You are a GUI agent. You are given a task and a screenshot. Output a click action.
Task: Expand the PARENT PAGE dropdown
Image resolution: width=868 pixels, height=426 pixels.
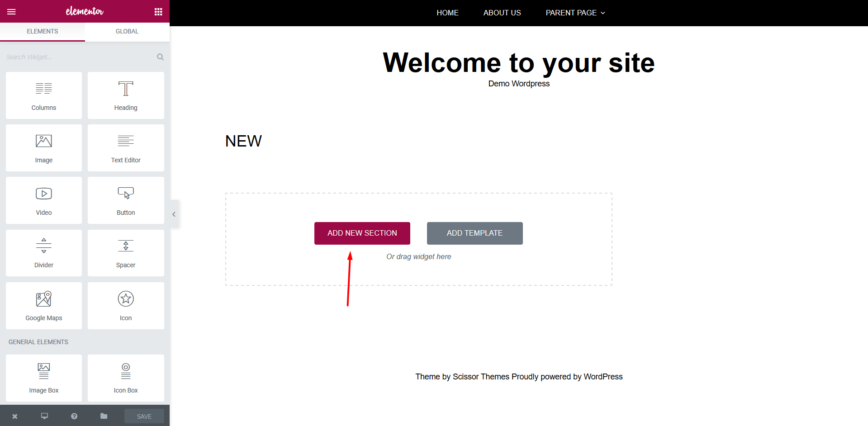(574, 13)
